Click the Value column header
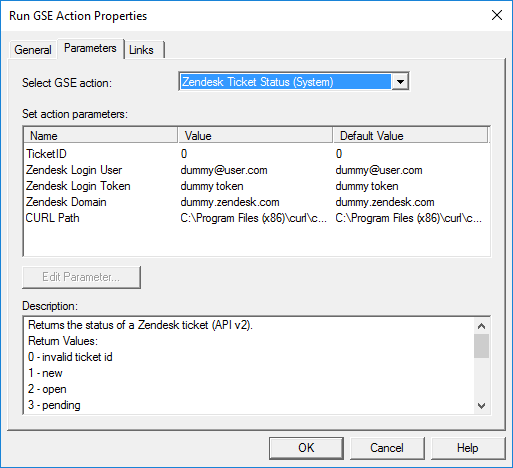This screenshot has height=468, width=513. point(255,136)
